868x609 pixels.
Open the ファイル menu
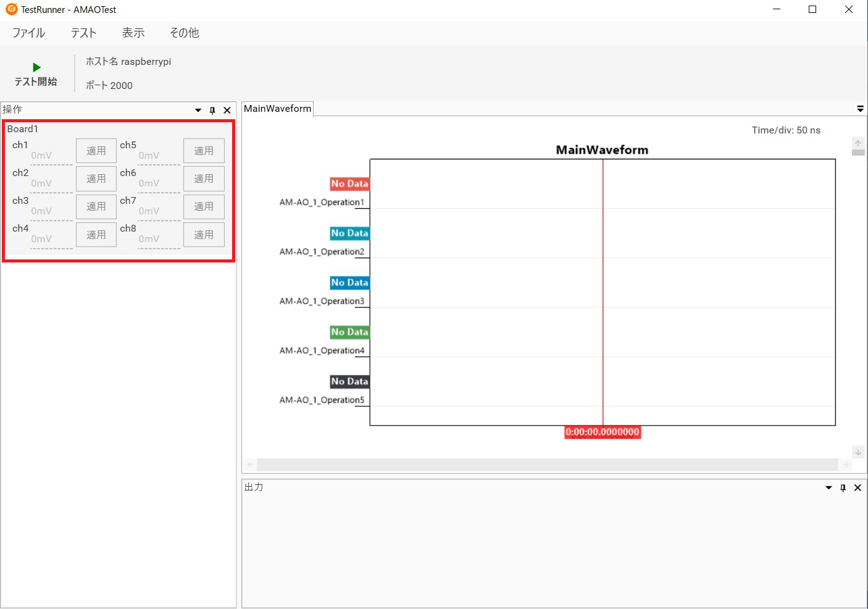click(28, 33)
